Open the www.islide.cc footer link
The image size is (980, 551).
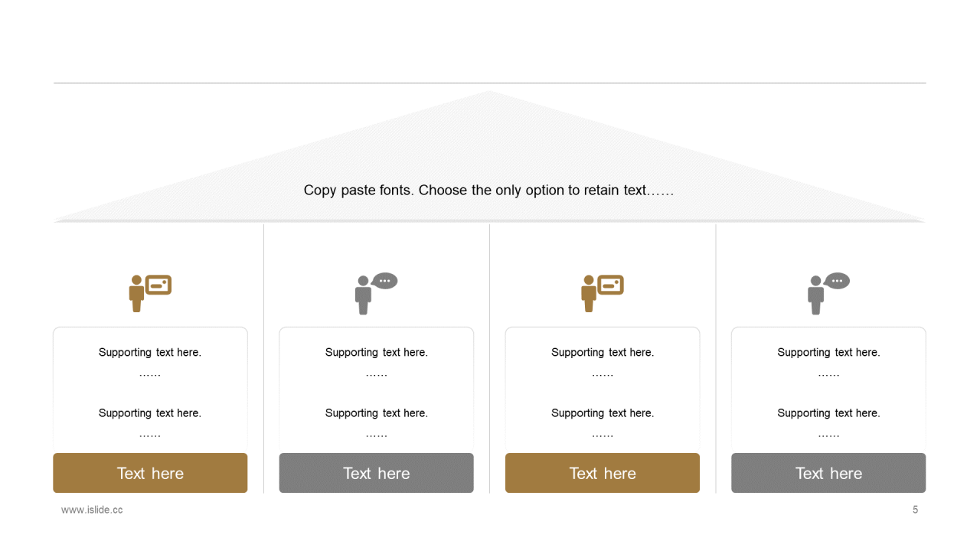tap(92, 510)
